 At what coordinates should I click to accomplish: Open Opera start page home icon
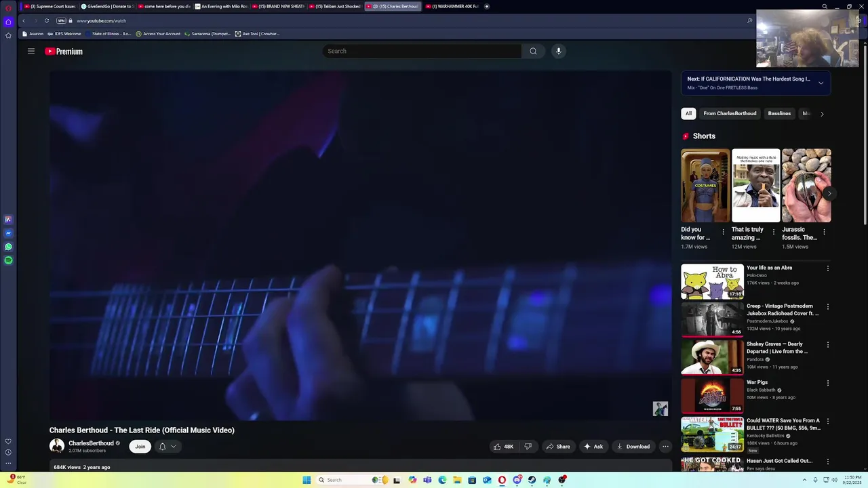click(8, 22)
